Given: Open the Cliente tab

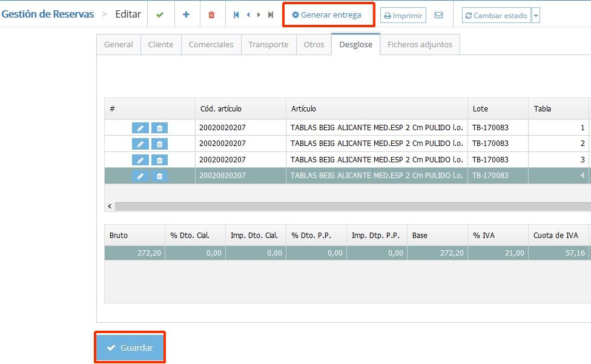Looking at the screenshot, I should 161,44.
